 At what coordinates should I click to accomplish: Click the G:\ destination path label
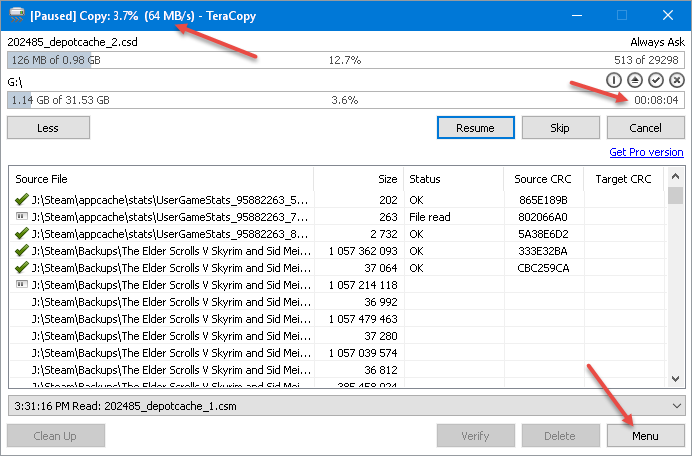click(15, 82)
